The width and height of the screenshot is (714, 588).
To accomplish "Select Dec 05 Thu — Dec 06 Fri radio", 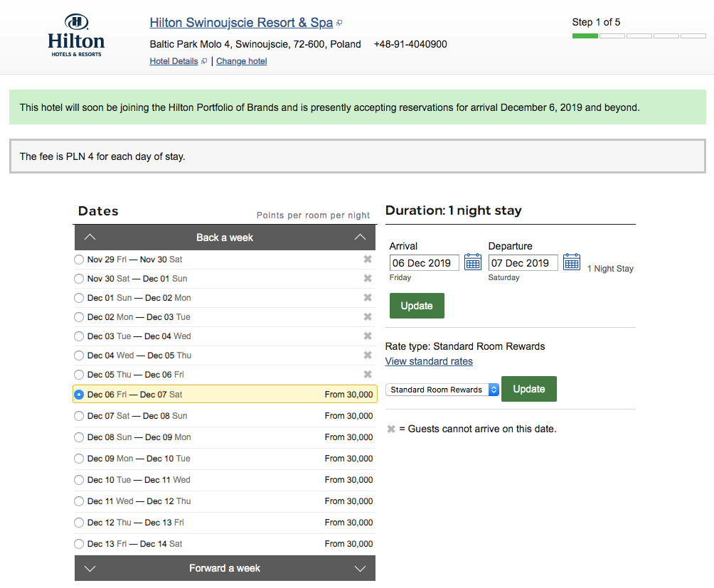I will 79,375.
